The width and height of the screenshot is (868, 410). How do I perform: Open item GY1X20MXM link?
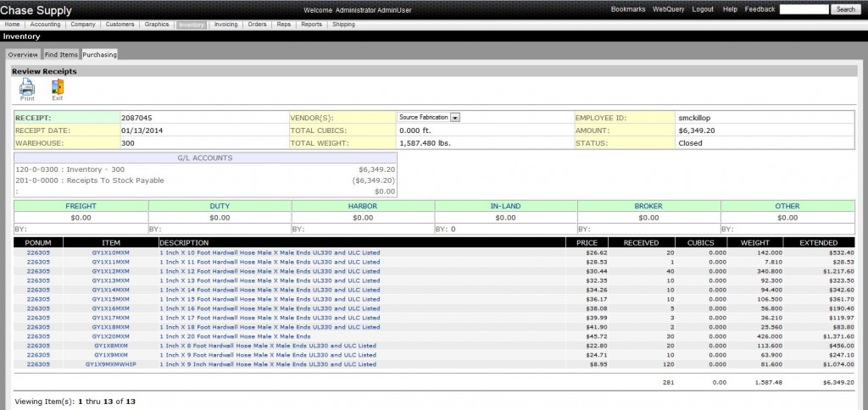click(x=111, y=336)
